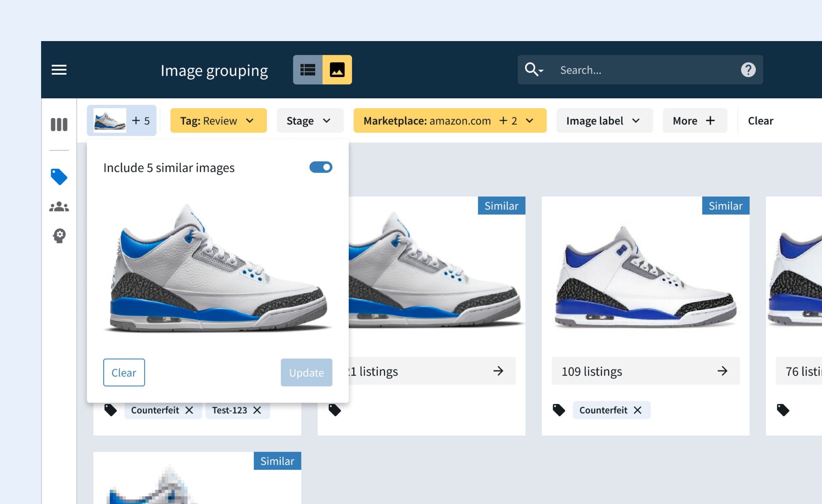Image resolution: width=822 pixels, height=504 pixels.
Task: Open the 109 listings link
Action: tap(645, 371)
